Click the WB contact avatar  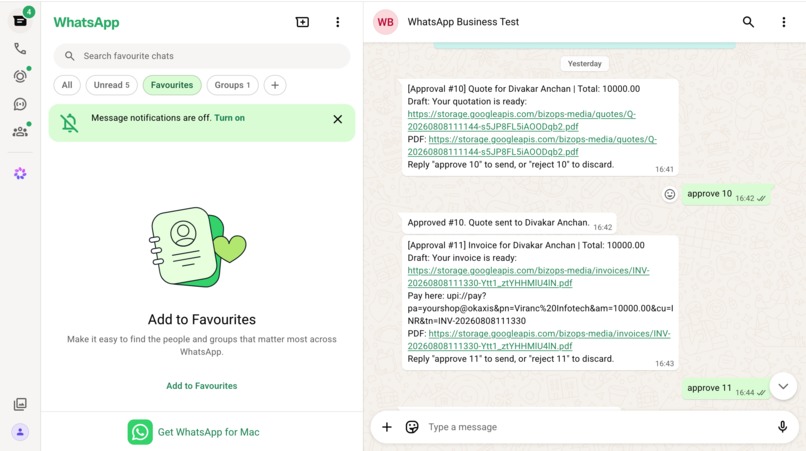(x=386, y=22)
